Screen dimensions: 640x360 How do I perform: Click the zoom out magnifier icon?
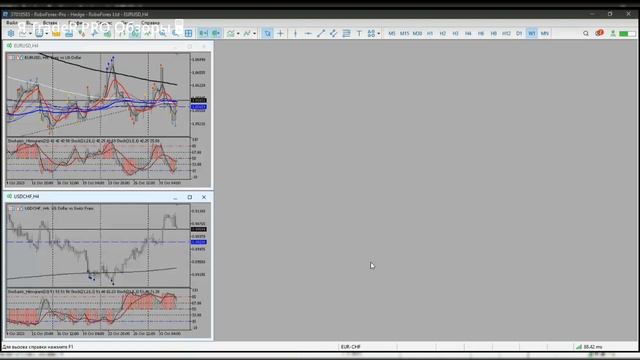pyautogui.click(x=176, y=33)
